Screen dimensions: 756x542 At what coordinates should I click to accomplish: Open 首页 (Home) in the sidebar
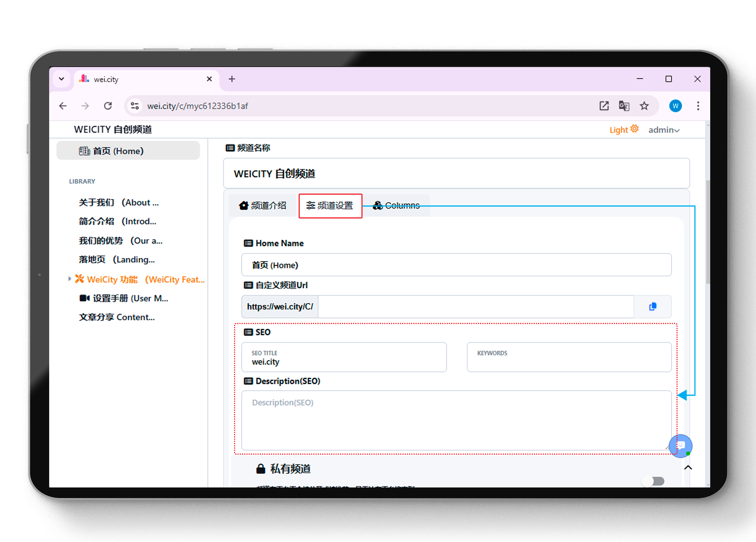pos(128,151)
